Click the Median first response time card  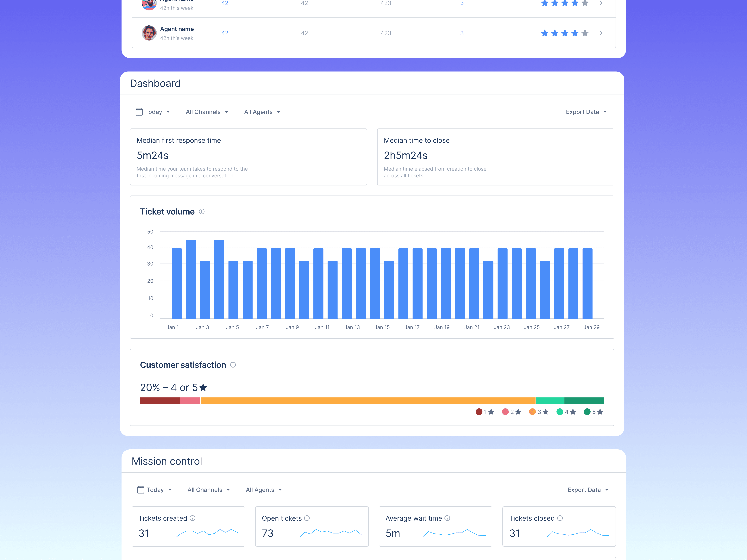tap(248, 157)
